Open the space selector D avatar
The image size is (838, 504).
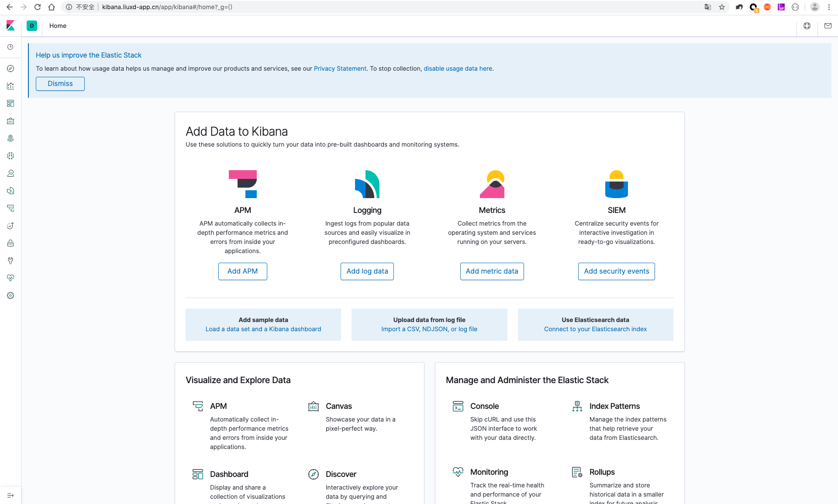(32, 26)
